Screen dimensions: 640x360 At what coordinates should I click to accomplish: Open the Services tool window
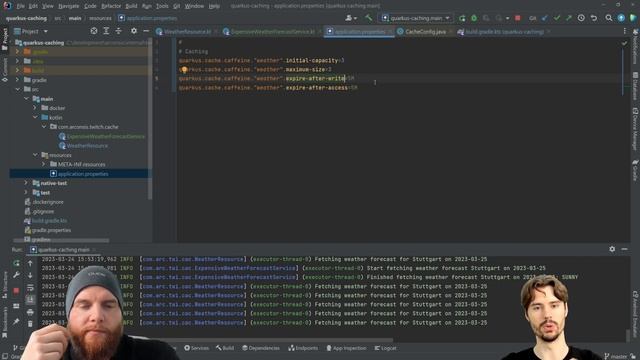point(196,348)
